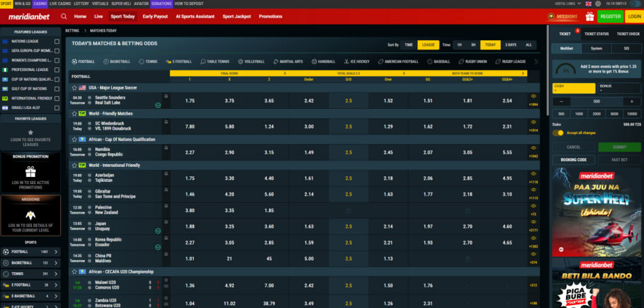Open the gift box rewards icon
The height and width of the screenshot is (308, 644).
pyautogui.click(x=590, y=16)
